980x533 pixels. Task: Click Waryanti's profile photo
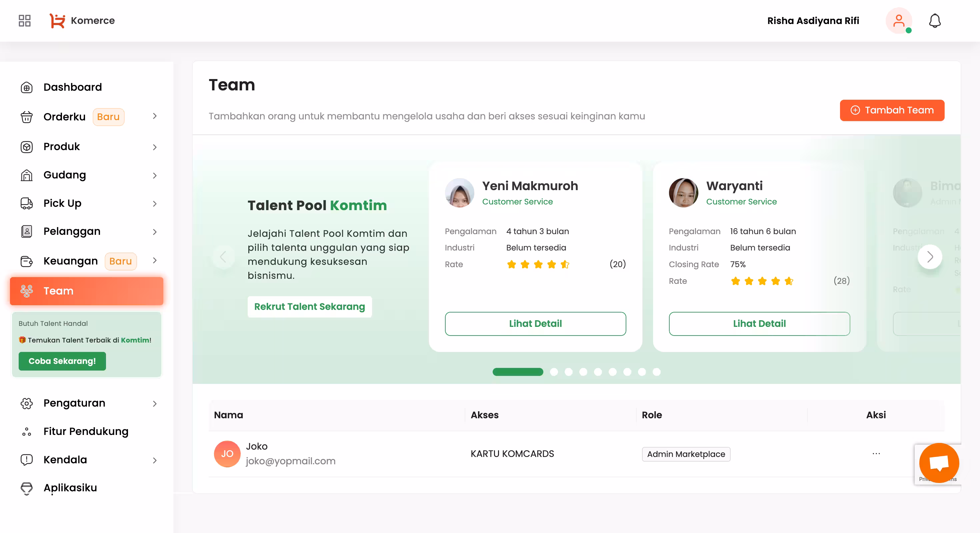(x=683, y=193)
